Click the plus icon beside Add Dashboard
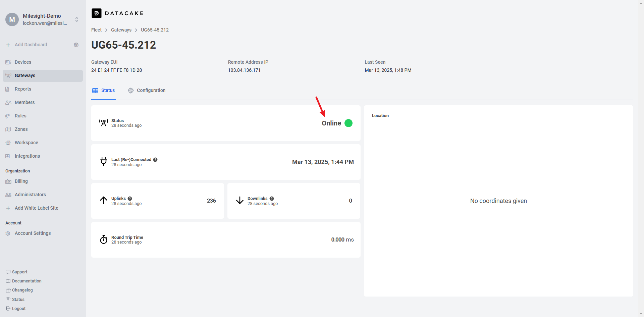 8,45
